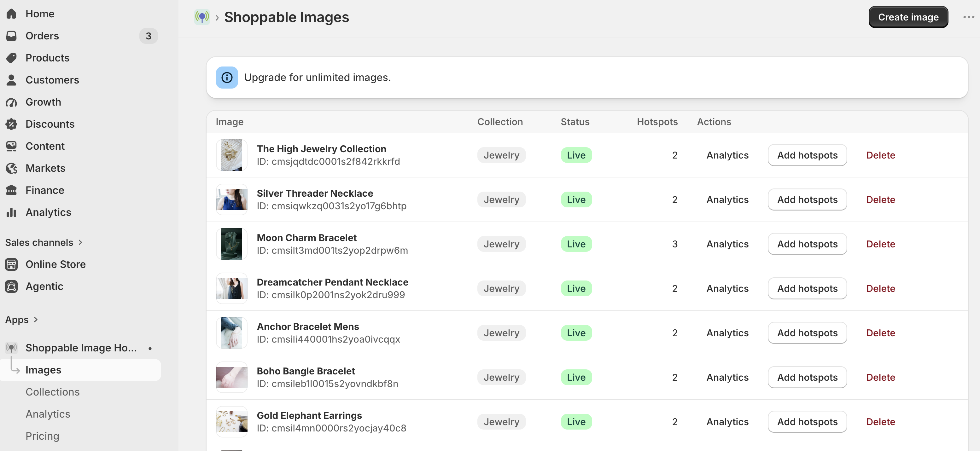Click 'Upgrade for unlimited images.' banner text

317,78
